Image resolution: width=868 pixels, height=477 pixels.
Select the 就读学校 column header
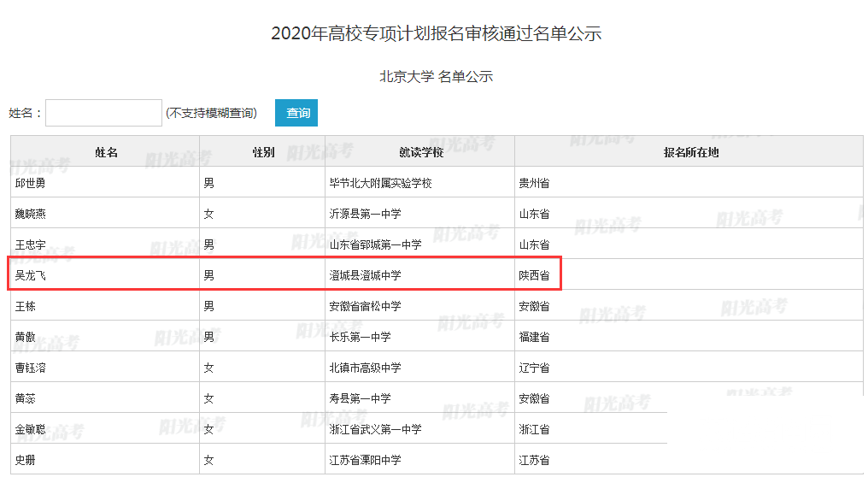(420, 152)
